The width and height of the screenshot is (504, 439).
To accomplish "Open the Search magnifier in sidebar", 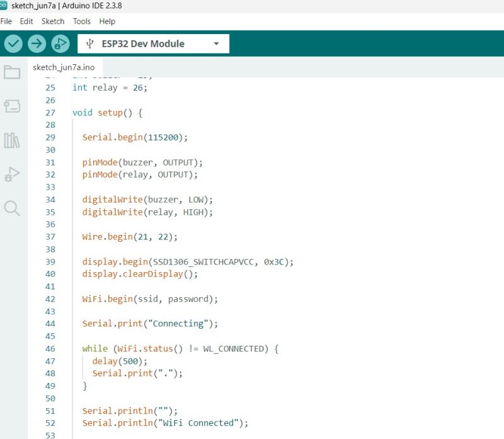I will (x=12, y=208).
